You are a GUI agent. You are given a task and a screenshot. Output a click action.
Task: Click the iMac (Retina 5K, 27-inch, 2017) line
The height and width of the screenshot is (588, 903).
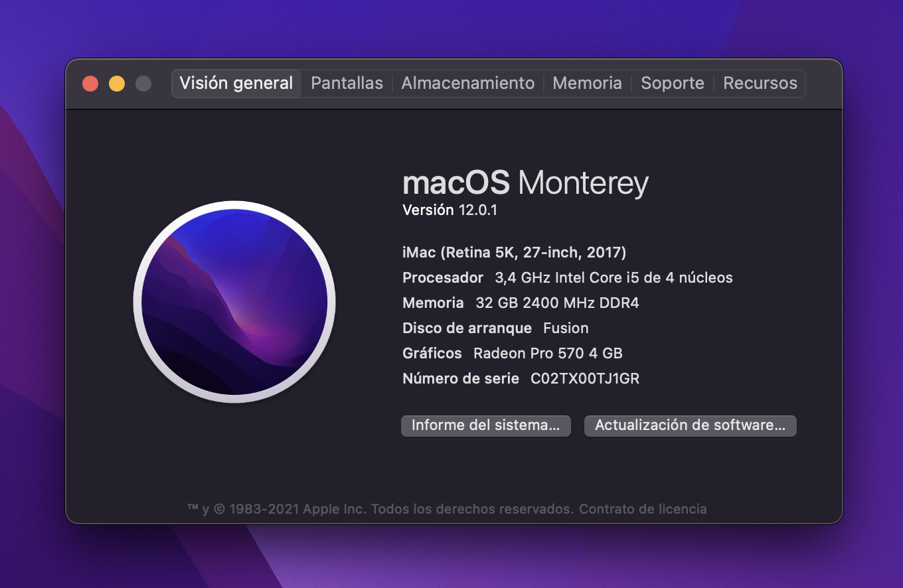coord(514,252)
